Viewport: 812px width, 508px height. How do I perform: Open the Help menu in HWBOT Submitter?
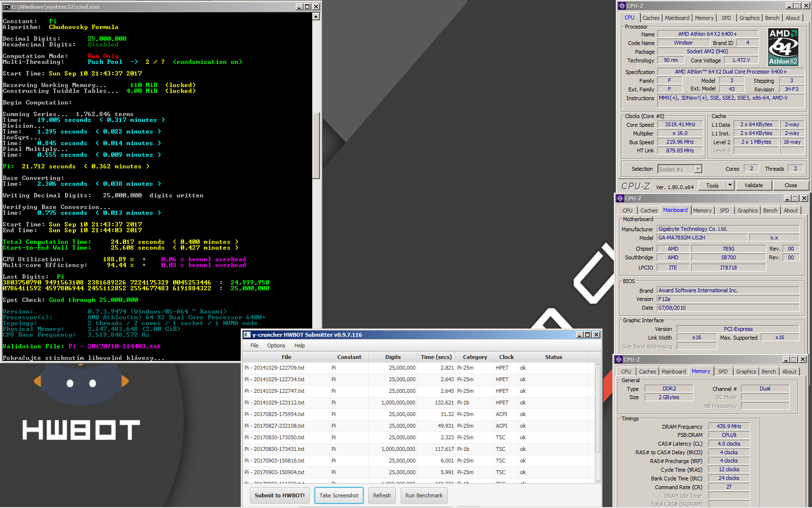point(300,345)
